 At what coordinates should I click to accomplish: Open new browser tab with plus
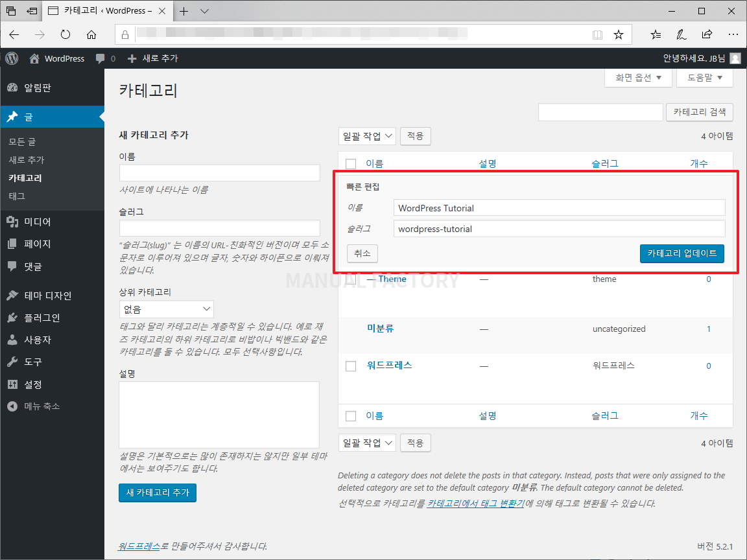click(184, 11)
